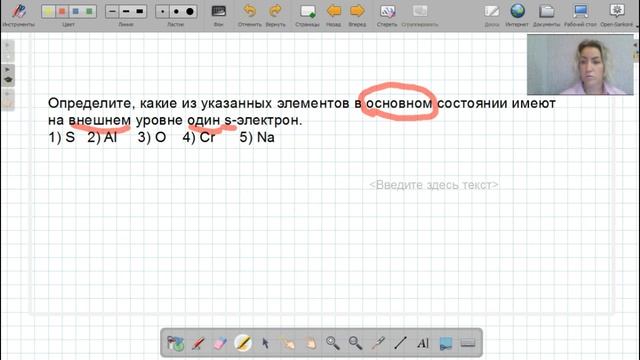The width and height of the screenshot is (640, 360).
Task: Select the Text AI tool
Action: click(x=423, y=343)
